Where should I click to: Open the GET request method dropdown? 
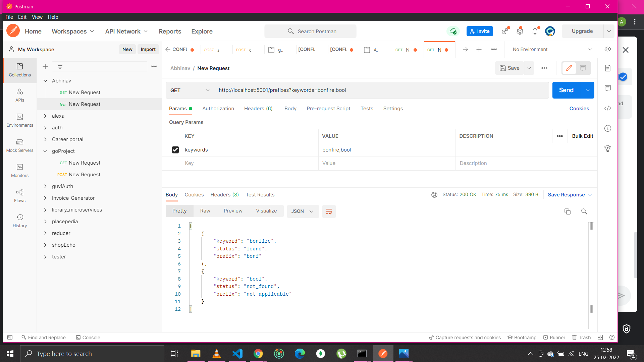tap(190, 90)
